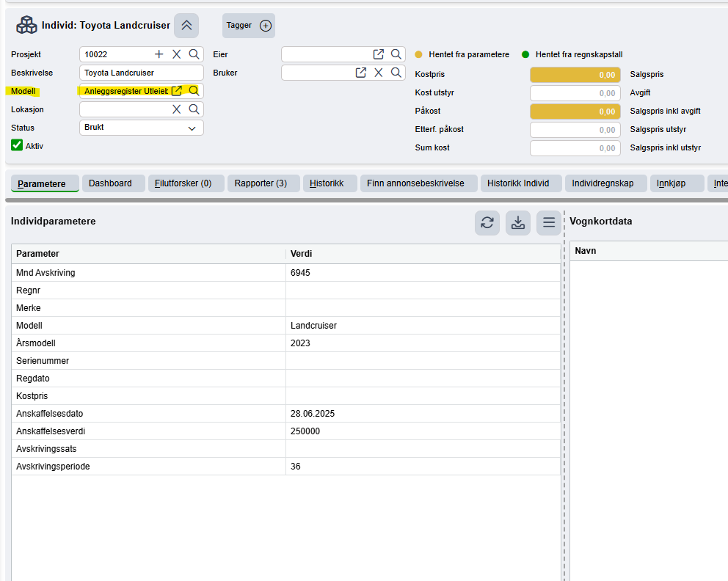Open Bruker record external link icon

coord(361,73)
